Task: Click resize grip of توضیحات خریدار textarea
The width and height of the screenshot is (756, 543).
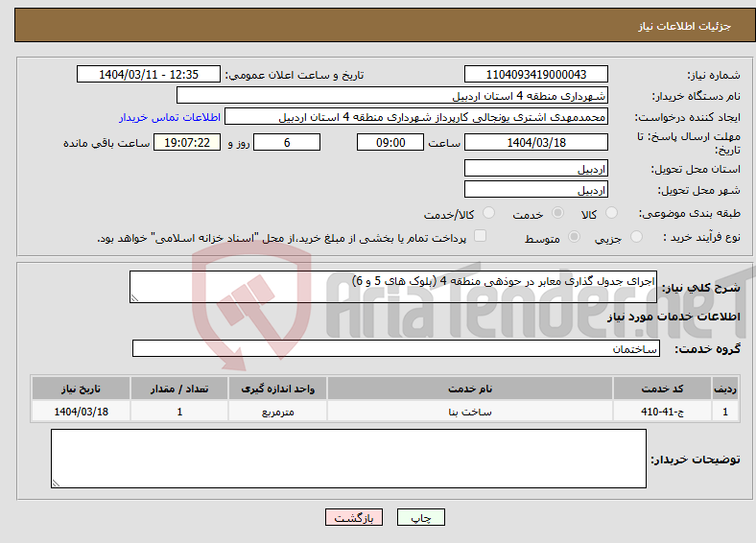Action: 56,484
